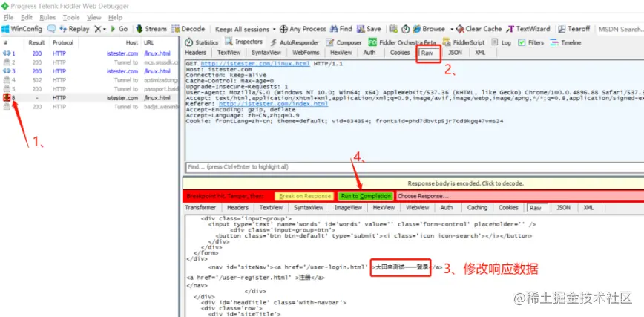This screenshot has height=317, width=644.
Task: Open the Find sessions tool
Action: (341, 29)
